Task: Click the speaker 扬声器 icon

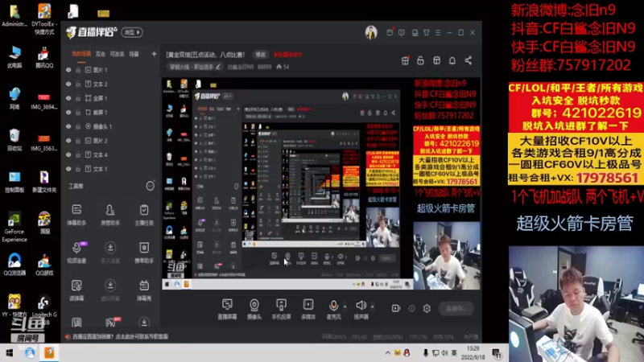Action: (x=361, y=305)
